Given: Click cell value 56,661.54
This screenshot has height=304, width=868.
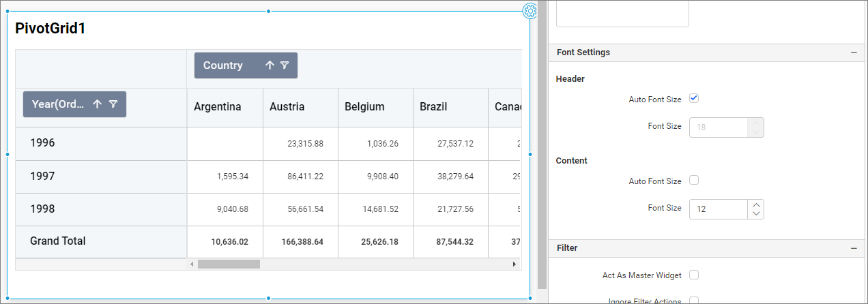Looking at the screenshot, I should pos(305,209).
